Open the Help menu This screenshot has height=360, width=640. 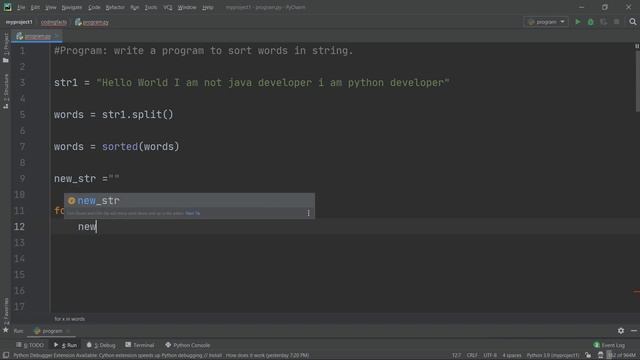(208, 7)
